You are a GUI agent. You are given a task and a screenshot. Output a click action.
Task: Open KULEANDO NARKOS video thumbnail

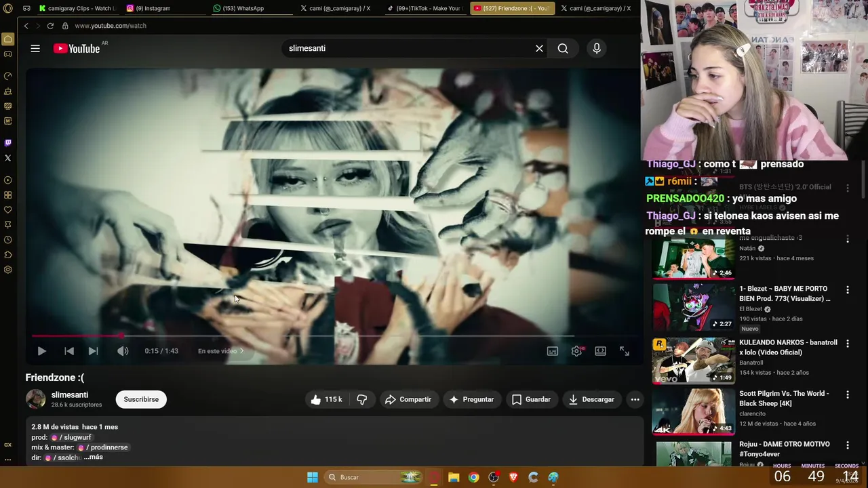click(x=693, y=361)
